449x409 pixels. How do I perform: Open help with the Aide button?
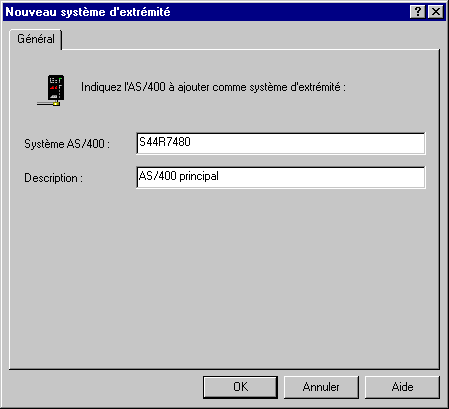coord(402,387)
